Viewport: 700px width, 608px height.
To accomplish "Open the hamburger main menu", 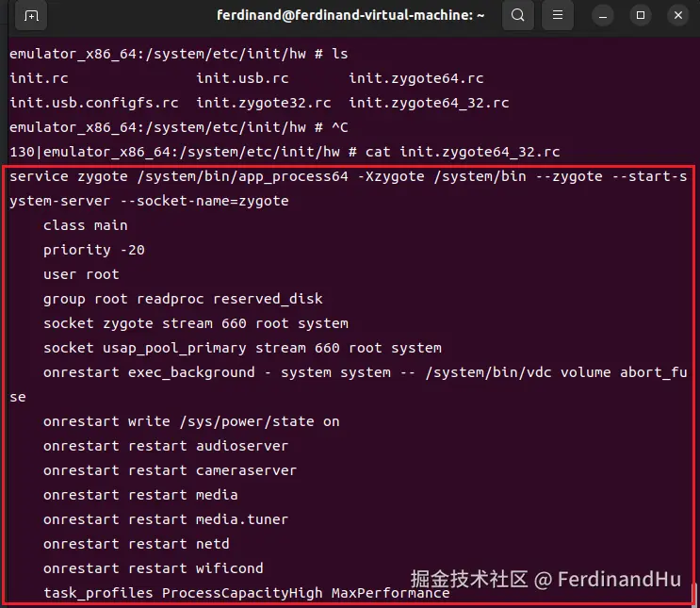I will [558, 16].
